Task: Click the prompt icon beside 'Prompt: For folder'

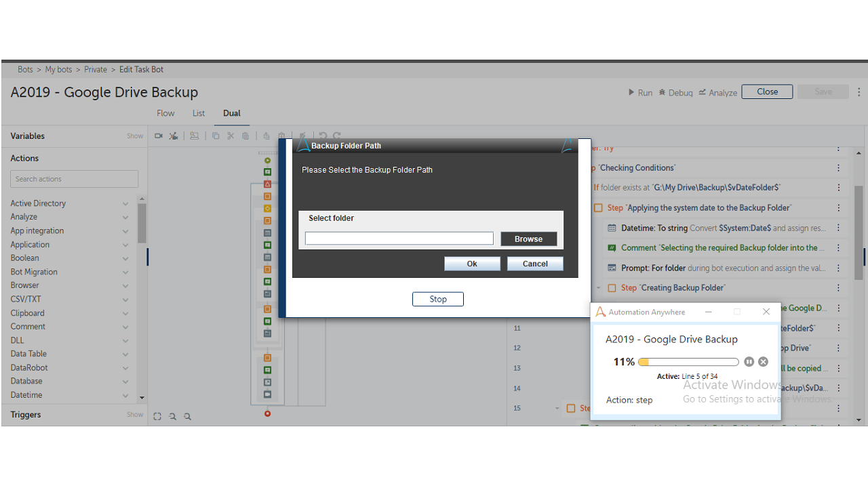Action: (612, 268)
